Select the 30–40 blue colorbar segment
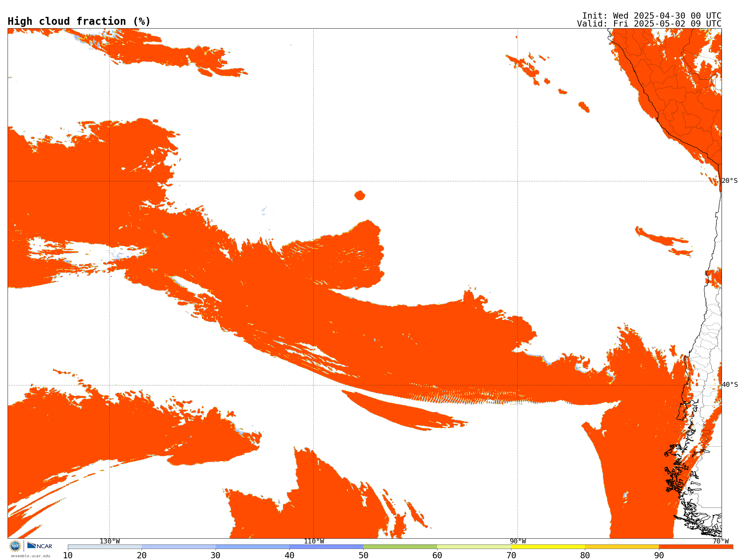744x560 pixels. click(252, 547)
